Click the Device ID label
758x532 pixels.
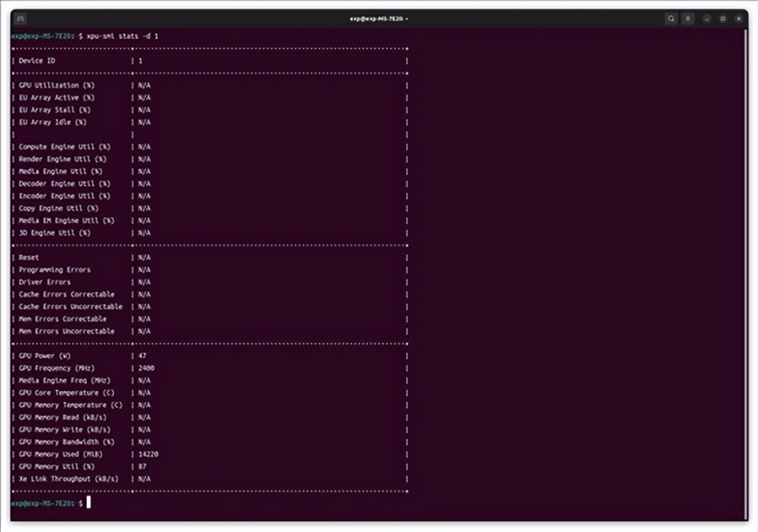tap(37, 61)
